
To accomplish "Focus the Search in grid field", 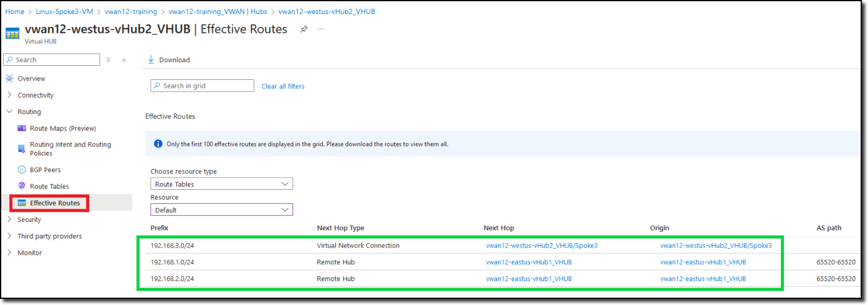I will pyautogui.click(x=202, y=86).
